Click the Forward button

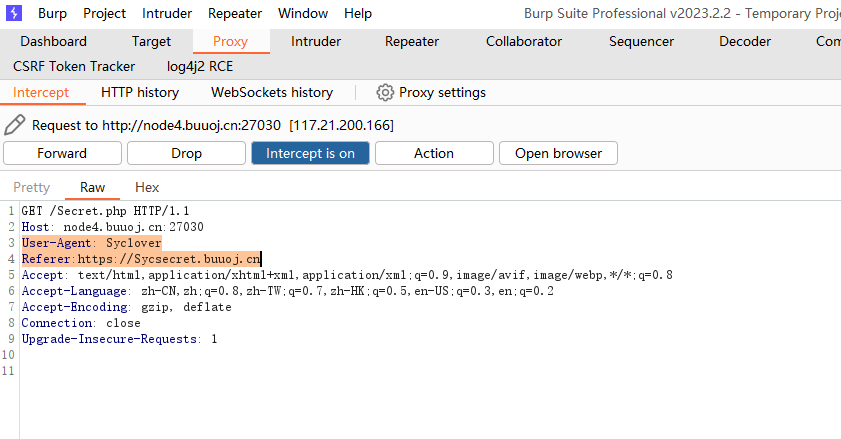coord(62,153)
